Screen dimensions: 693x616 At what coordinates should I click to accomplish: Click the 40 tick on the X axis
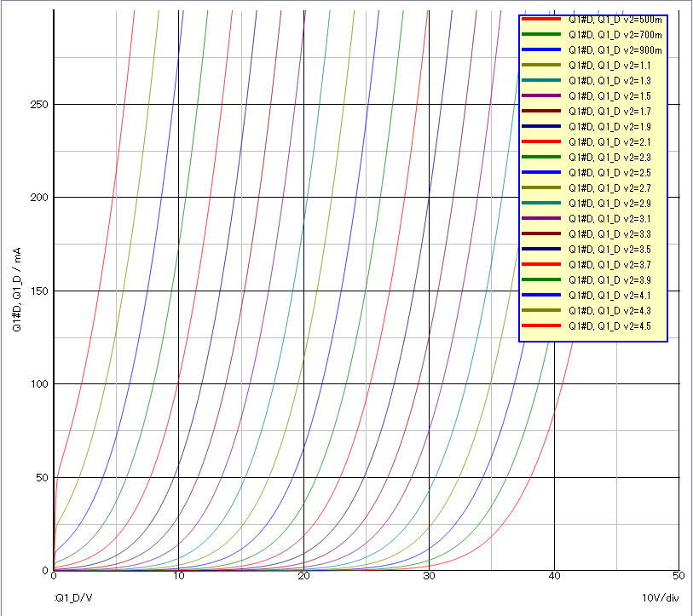[x=554, y=576]
